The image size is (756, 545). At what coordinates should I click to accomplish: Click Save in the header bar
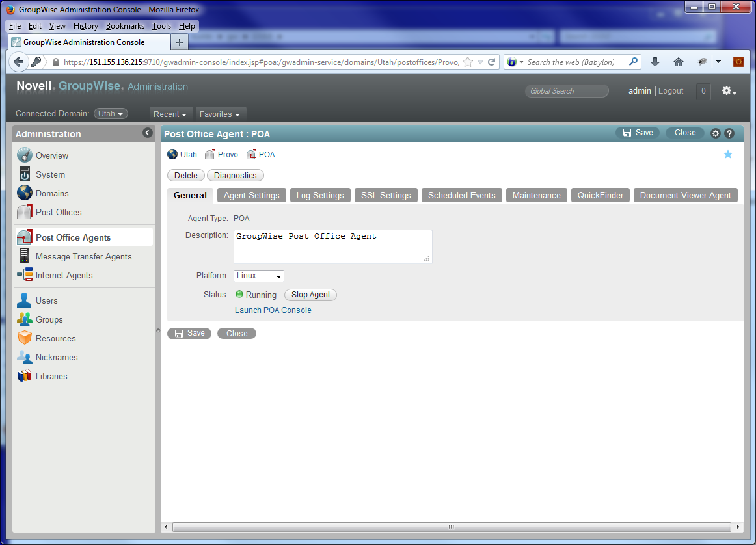pos(638,133)
